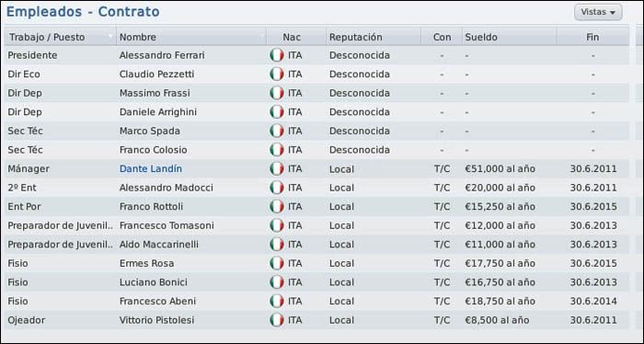This screenshot has width=644, height=344.
Task: Click the flag icon for Marco Spada
Action: coord(277,131)
